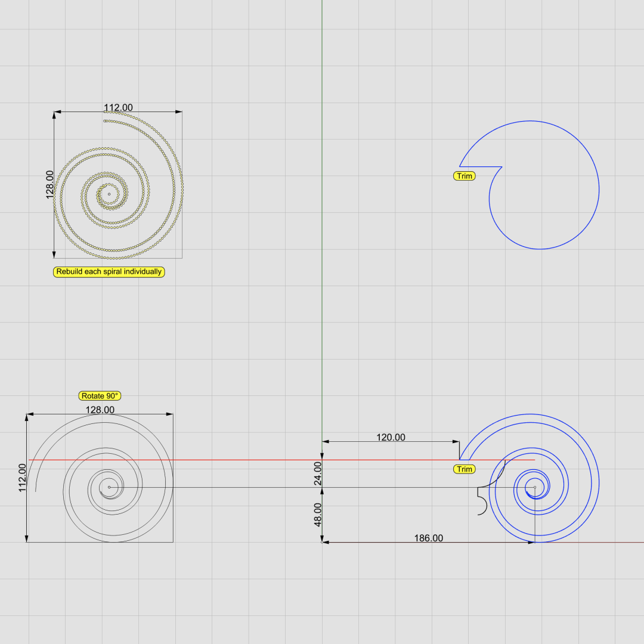The height and width of the screenshot is (644, 644).
Task: Click the "Rotate 90°" annotation label
Action: 100,396
